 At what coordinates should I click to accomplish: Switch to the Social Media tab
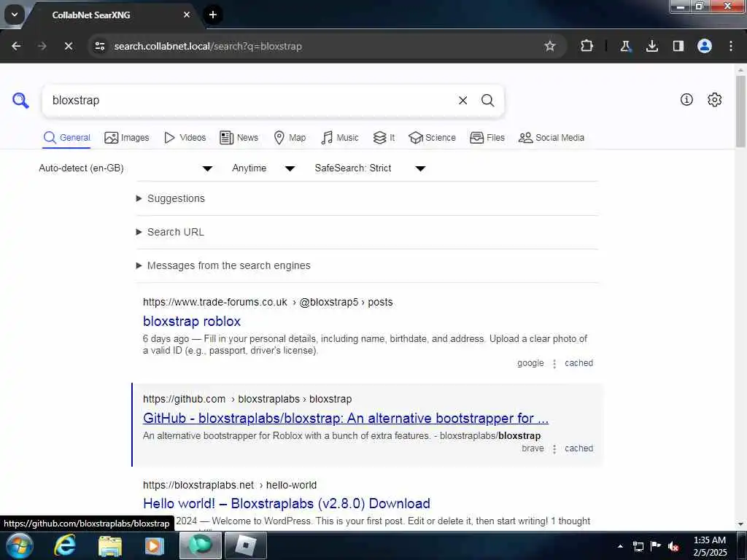click(551, 138)
